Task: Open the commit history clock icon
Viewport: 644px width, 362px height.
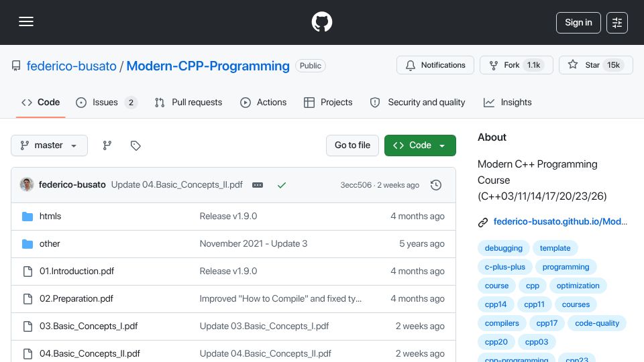Action: tap(436, 185)
